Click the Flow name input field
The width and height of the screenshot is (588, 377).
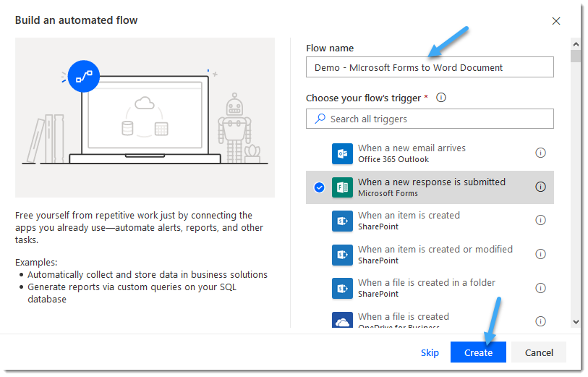click(x=430, y=67)
